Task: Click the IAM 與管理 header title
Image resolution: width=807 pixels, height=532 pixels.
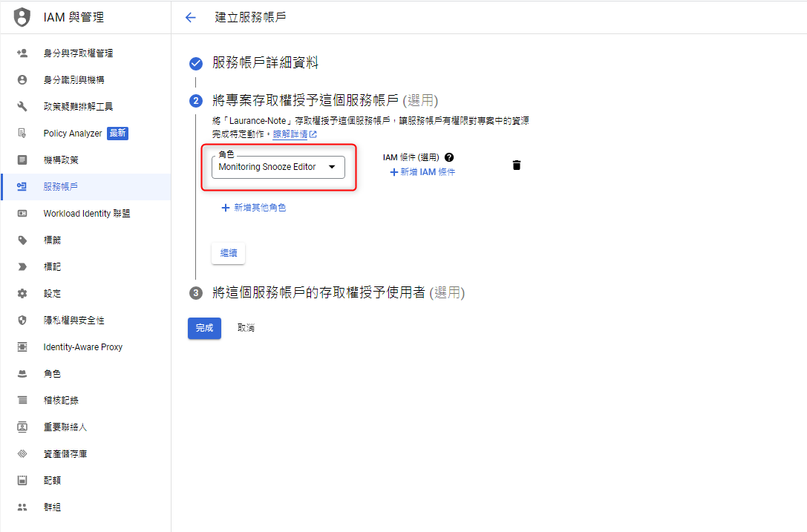Action: tap(73, 18)
